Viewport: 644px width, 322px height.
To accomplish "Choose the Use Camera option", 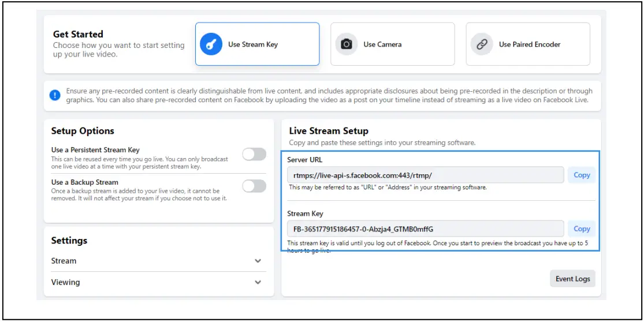I will click(x=393, y=44).
